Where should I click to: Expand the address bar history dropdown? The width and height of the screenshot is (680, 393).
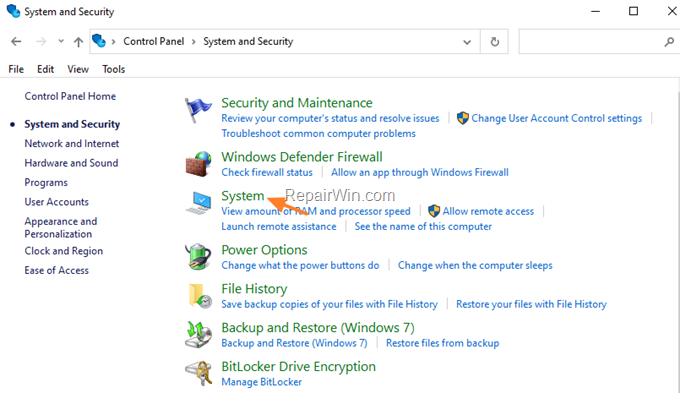[467, 42]
